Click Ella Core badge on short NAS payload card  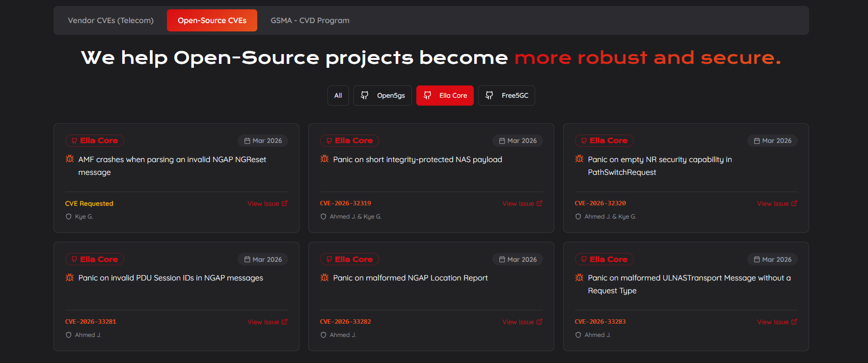click(350, 140)
